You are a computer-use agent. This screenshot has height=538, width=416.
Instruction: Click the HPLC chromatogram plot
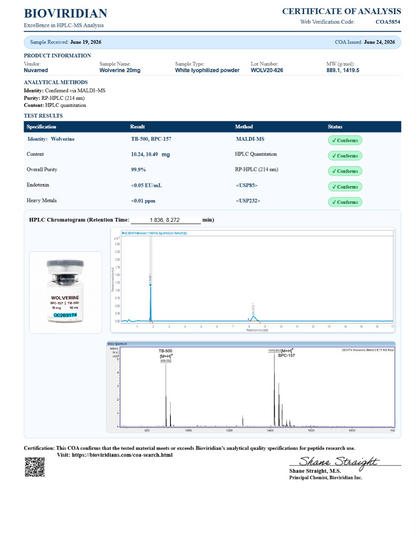pyautogui.click(x=253, y=280)
